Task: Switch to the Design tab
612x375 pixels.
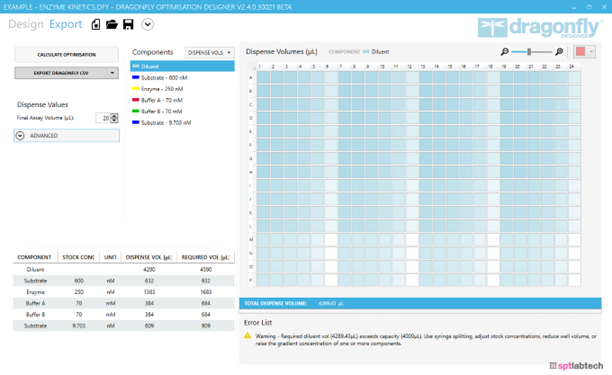Action: click(26, 24)
